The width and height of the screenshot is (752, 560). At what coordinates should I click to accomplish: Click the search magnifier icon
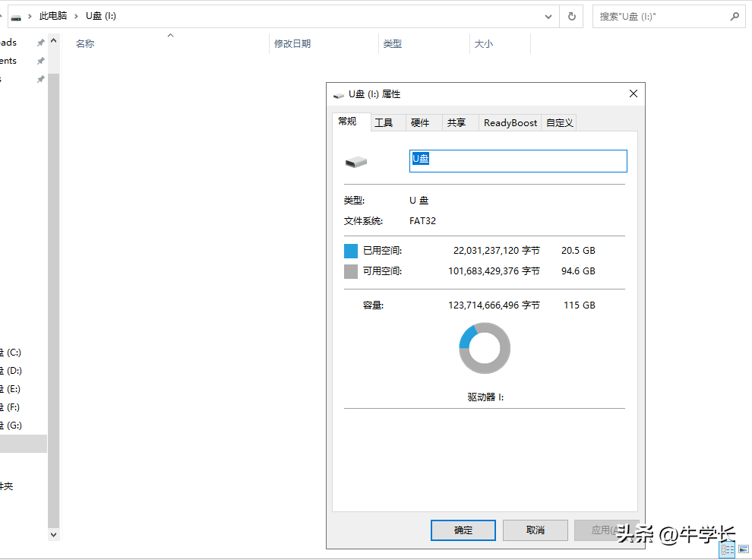coord(735,16)
